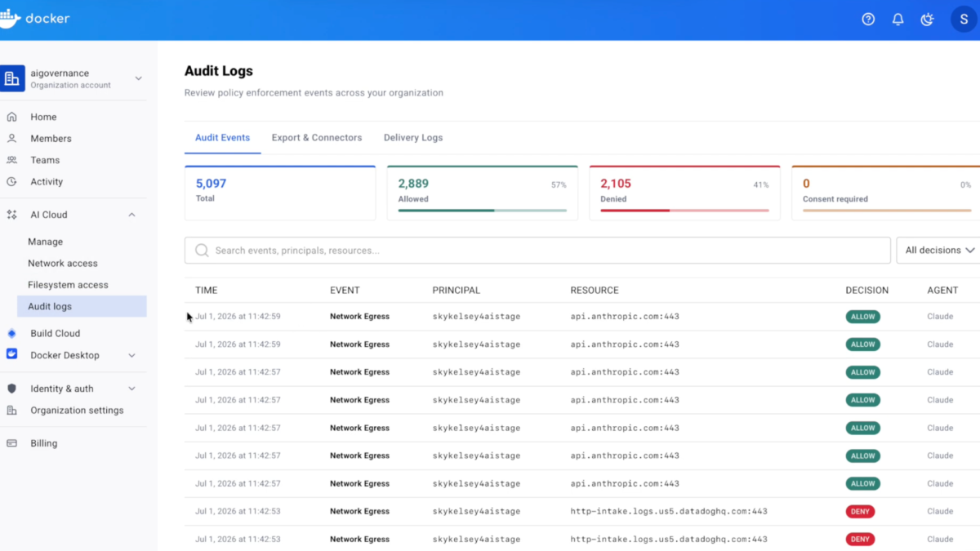Image resolution: width=980 pixels, height=551 pixels.
Task: Open Build Cloud link
Action: point(56,333)
